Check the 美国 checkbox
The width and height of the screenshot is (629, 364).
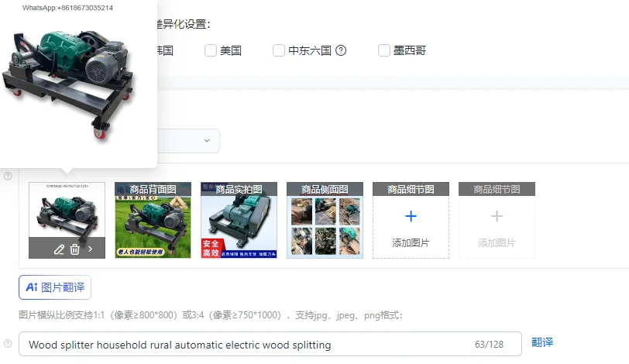211,50
